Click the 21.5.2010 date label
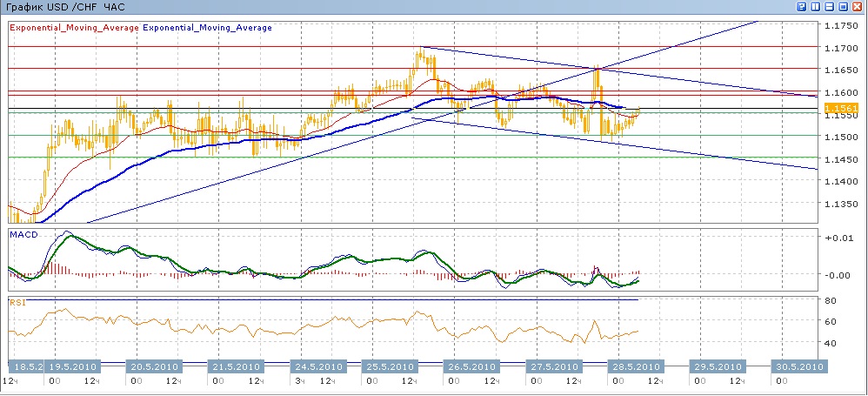The height and width of the screenshot is (396, 868). point(236,366)
